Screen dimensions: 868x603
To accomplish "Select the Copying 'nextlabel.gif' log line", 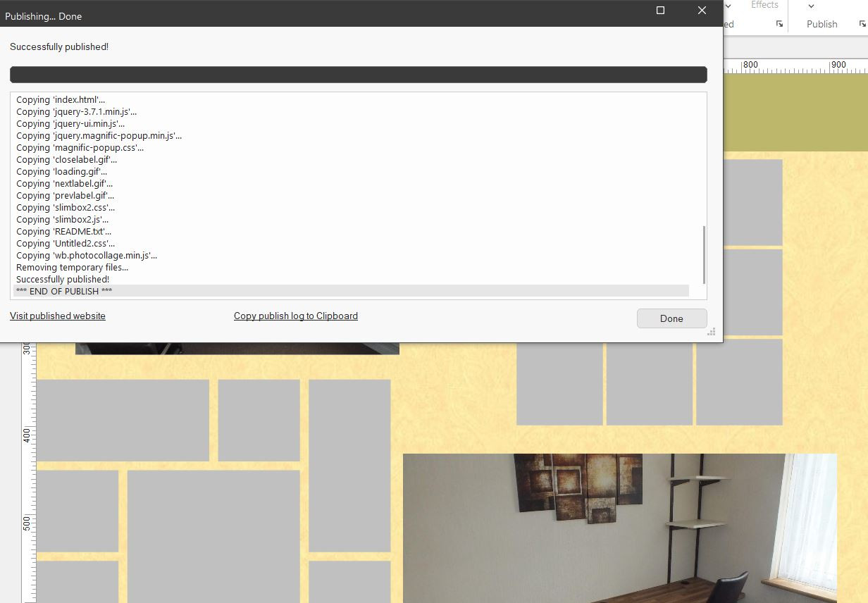I will coord(351,183).
